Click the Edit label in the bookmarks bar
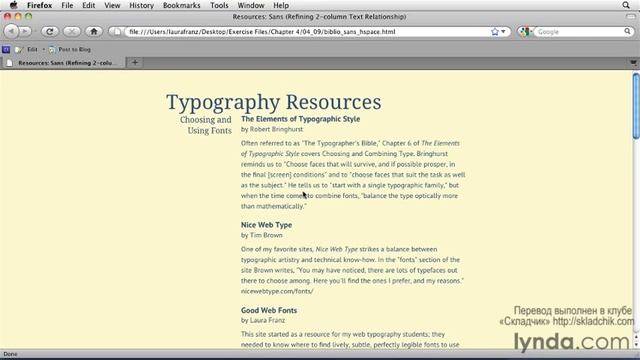Image resolution: width=640 pixels, height=360 pixels. (x=32, y=49)
